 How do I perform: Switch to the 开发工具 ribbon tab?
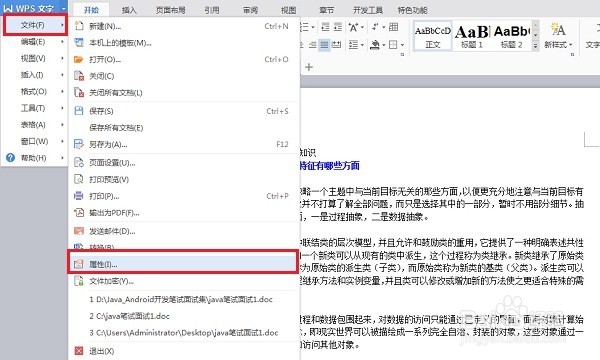368,10
